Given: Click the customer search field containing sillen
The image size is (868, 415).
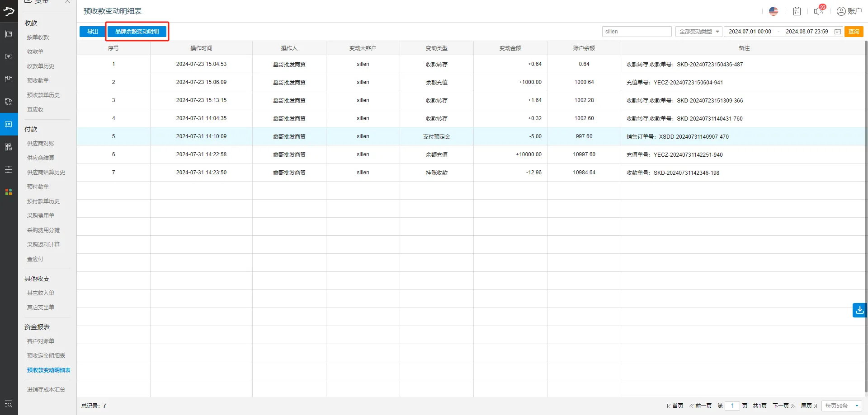Looking at the screenshot, I should pos(636,32).
